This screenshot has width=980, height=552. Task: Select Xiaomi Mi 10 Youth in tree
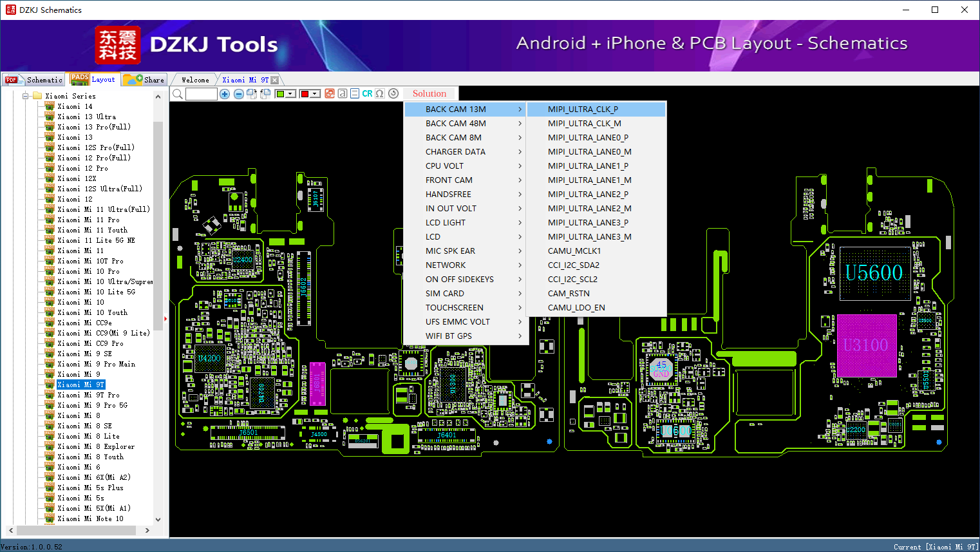(92, 312)
